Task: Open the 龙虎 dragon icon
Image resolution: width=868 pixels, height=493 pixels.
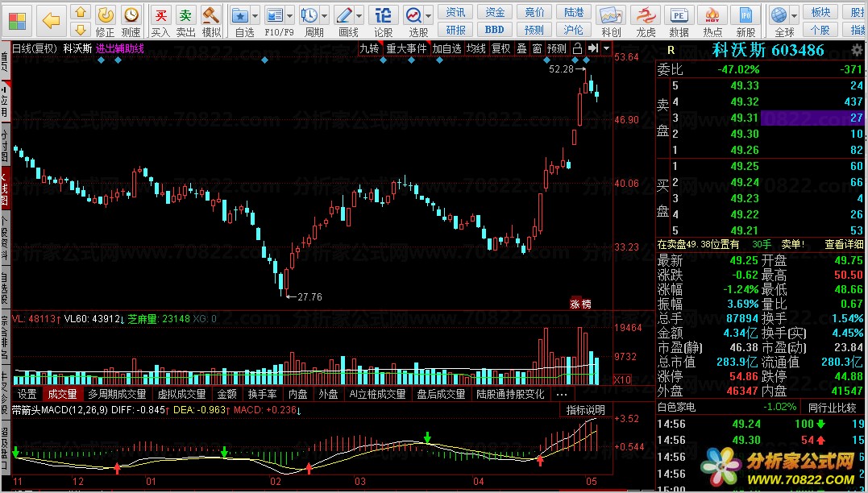Action: (x=646, y=15)
